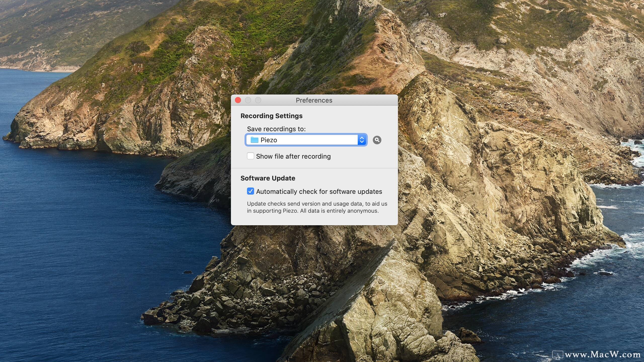Click the Piezo folder name text
The width and height of the screenshot is (644, 362).
[269, 140]
